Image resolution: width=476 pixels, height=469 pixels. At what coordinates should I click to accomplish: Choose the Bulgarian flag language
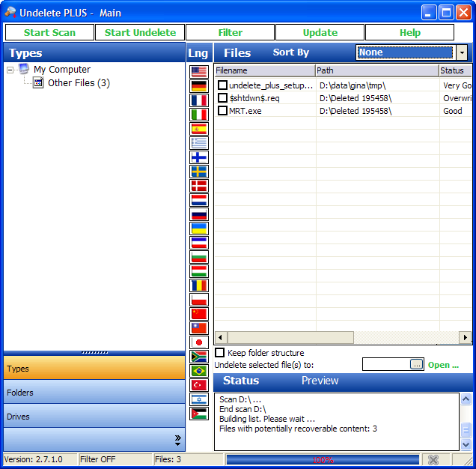pyautogui.click(x=199, y=257)
